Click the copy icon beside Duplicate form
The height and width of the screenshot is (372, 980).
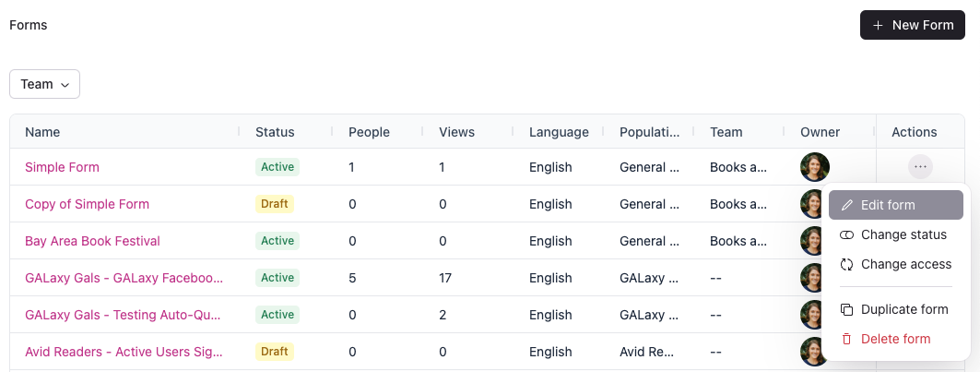[846, 309]
